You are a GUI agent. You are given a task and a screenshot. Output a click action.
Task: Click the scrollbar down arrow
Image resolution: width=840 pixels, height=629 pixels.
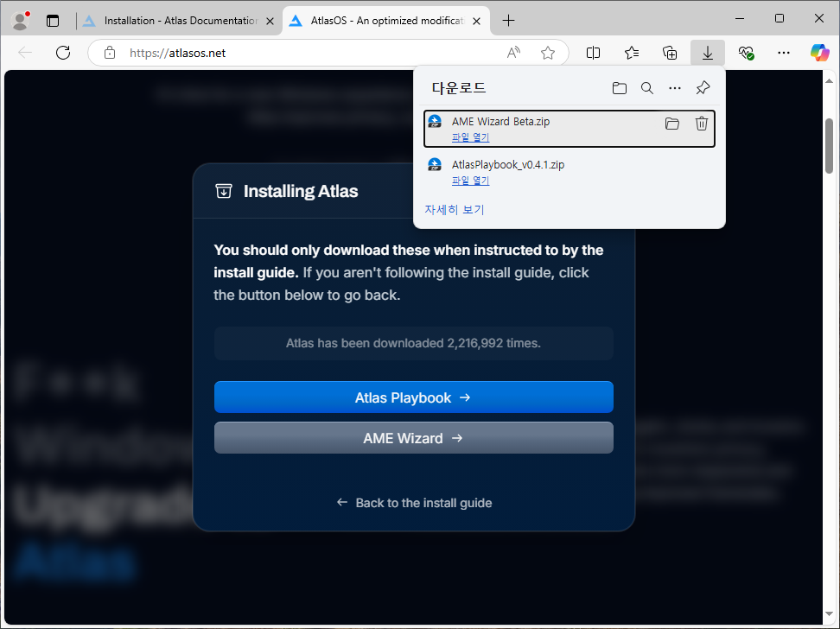[x=829, y=614]
